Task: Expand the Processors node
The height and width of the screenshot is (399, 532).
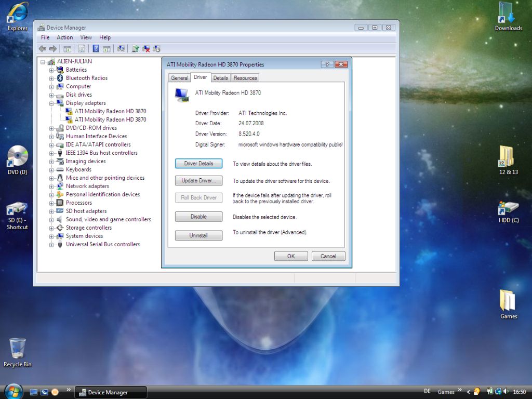Action: (51, 203)
